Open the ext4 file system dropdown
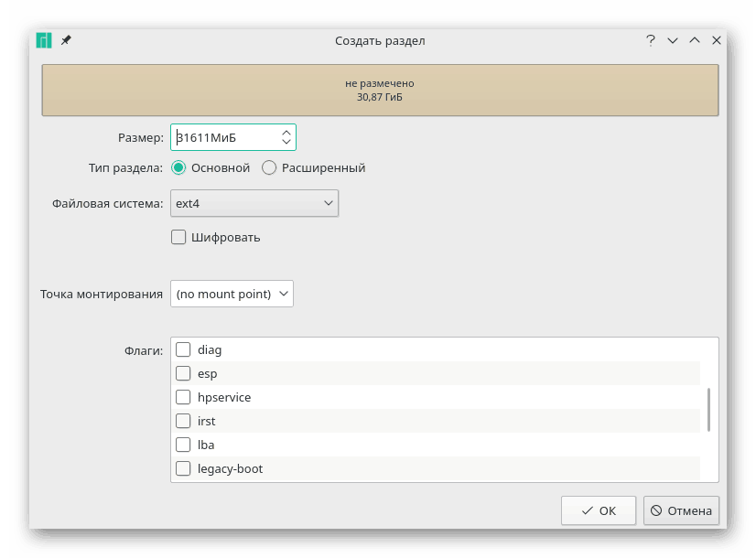Screen dimensions: 756x558 pos(254,203)
